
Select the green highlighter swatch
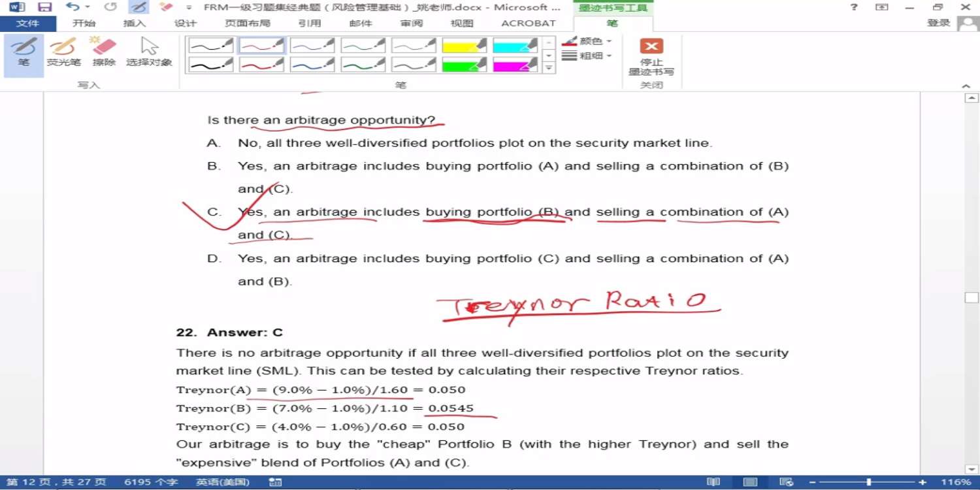(465, 64)
